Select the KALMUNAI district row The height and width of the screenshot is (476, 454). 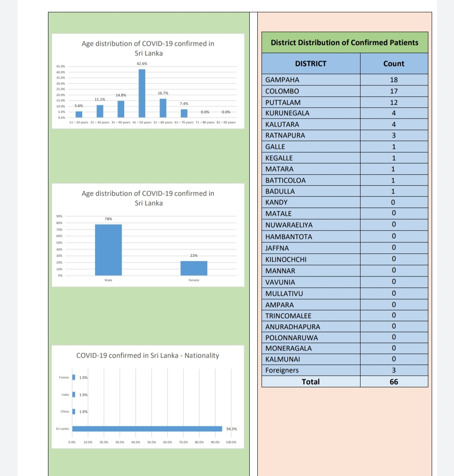pos(345,359)
